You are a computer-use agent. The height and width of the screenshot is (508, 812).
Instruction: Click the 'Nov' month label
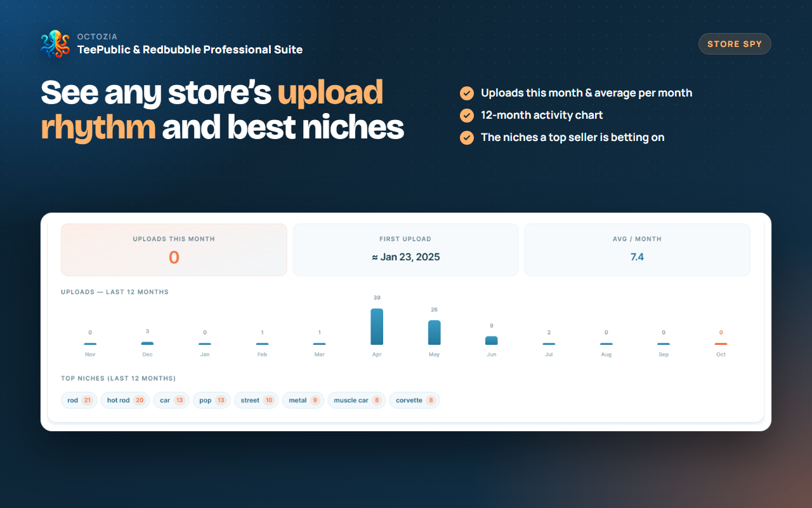pos(90,354)
